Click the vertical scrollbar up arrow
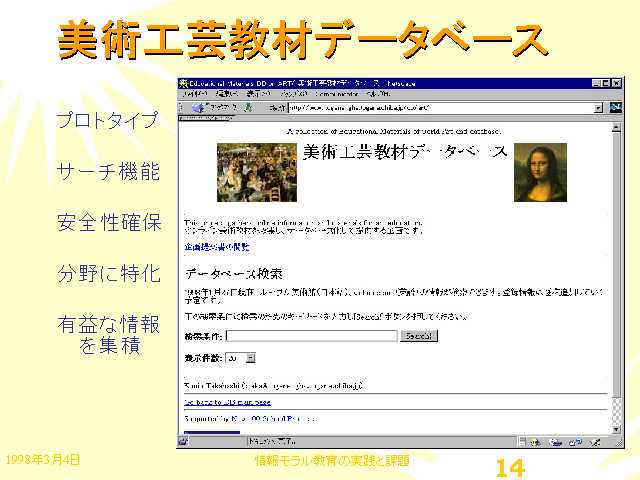Image resolution: width=640 pixels, height=480 pixels. pyautogui.click(x=616, y=128)
